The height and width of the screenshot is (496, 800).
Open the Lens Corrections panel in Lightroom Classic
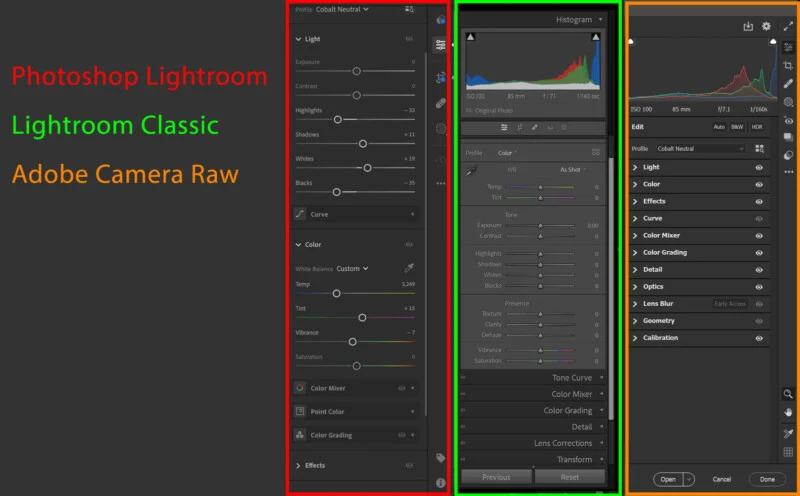tap(562, 443)
